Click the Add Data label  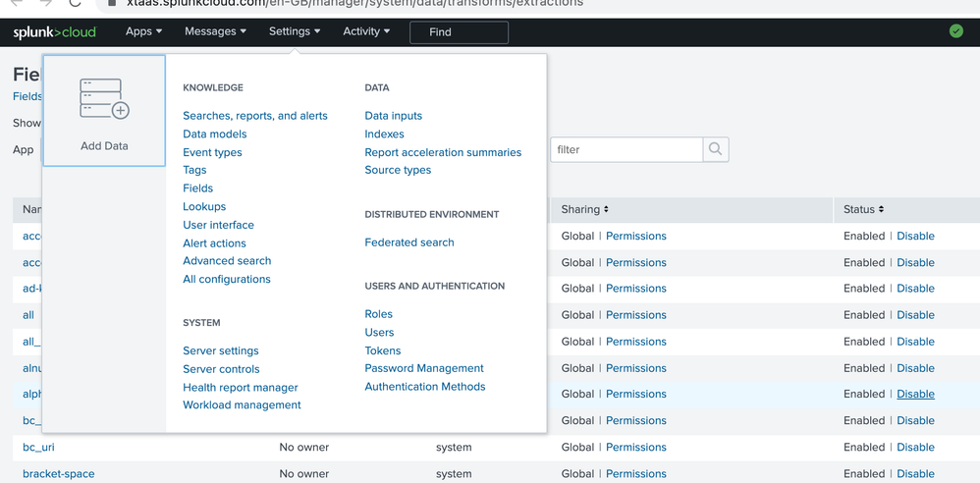pyautogui.click(x=104, y=146)
